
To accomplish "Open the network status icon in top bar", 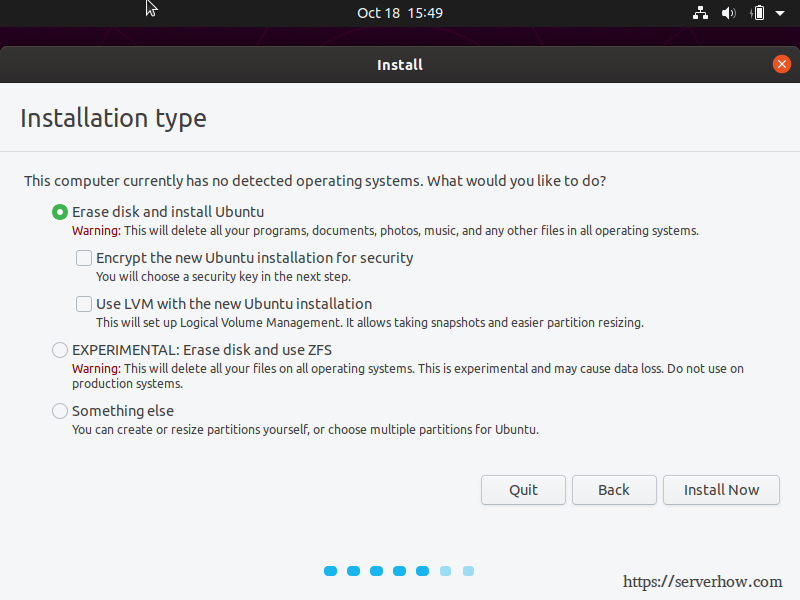I will coord(700,13).
